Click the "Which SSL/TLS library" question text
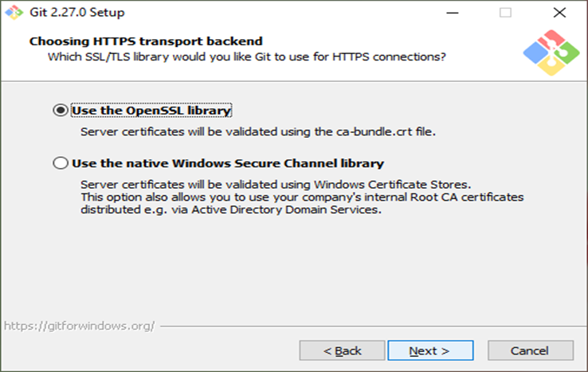This screenshot has height=372, width=588. pos(246,57)
